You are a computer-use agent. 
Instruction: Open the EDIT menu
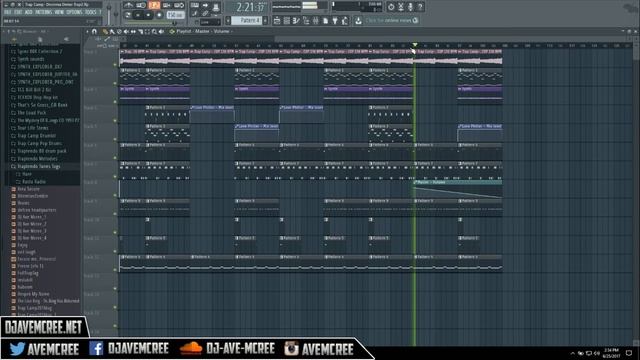(x=18, y=13)
